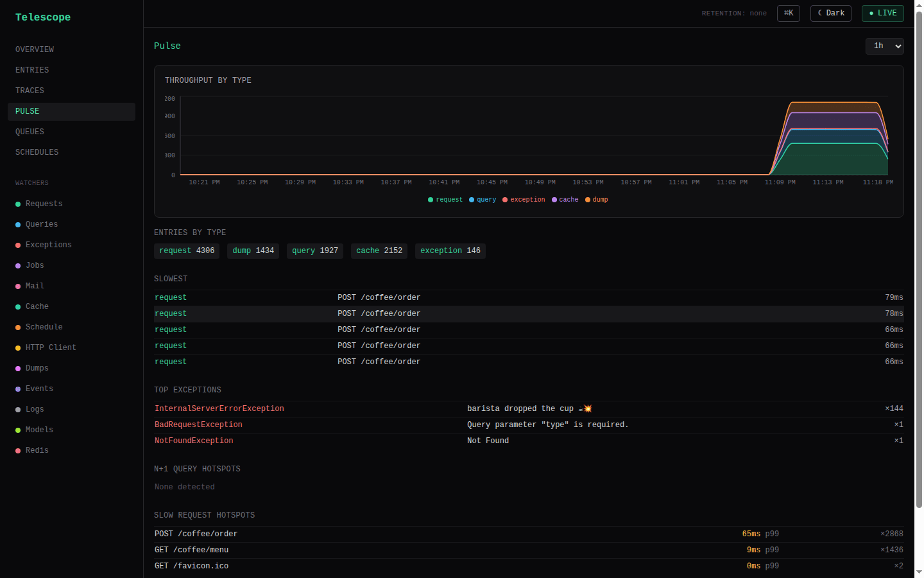Viewport: 924px width, 578px height.
Task: Toggle the dump series in chart legend
Action: 597,200
